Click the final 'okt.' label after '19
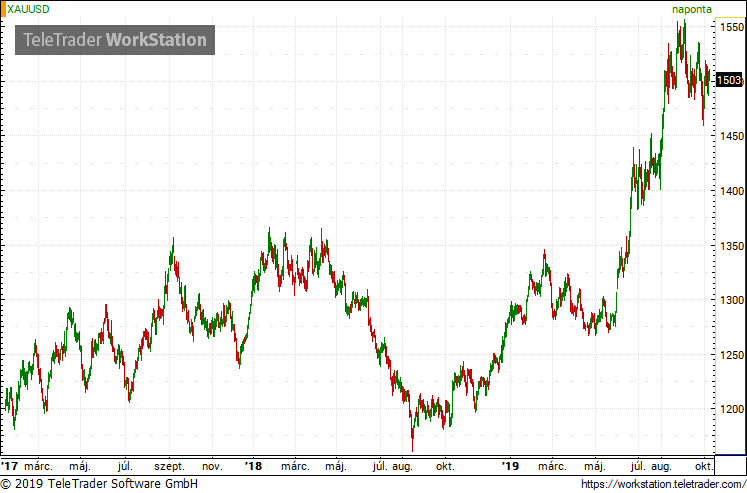The height and width of the screenshot is (493, 747). click(x=704, y=466)
